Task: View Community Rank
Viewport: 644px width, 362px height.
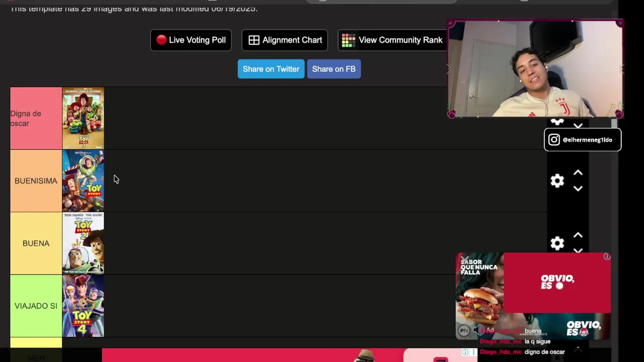Action: click(392, 40)
